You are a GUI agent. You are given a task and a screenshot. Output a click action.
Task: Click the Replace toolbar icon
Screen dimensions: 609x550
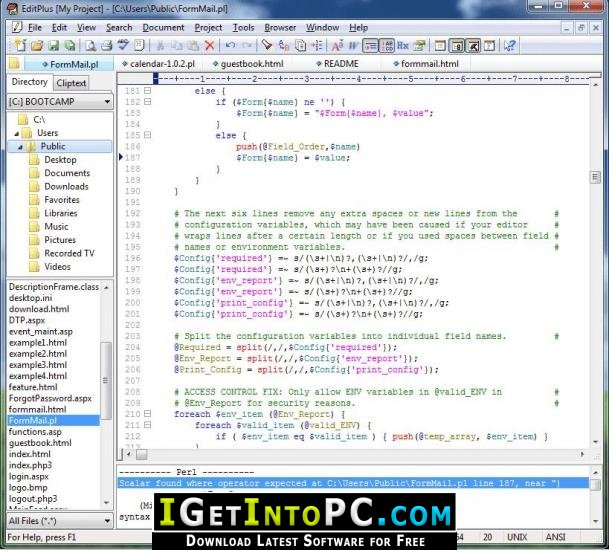[284, 45]
